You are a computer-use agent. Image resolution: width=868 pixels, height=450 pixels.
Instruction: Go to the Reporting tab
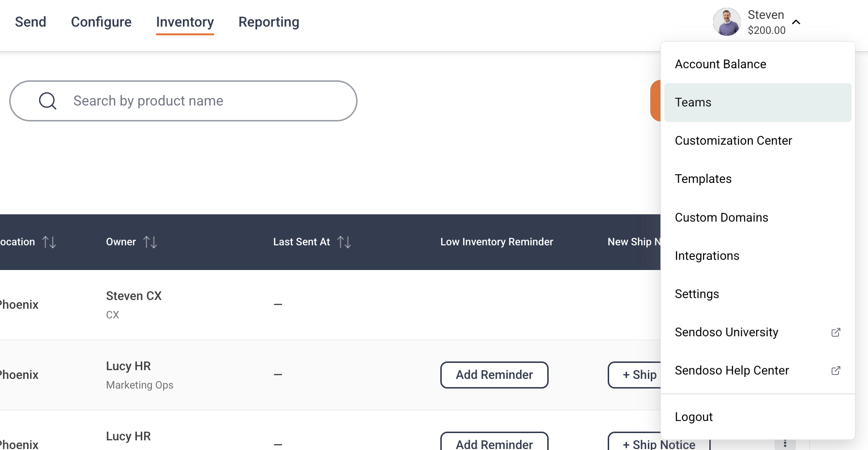(x=269, y=22)
